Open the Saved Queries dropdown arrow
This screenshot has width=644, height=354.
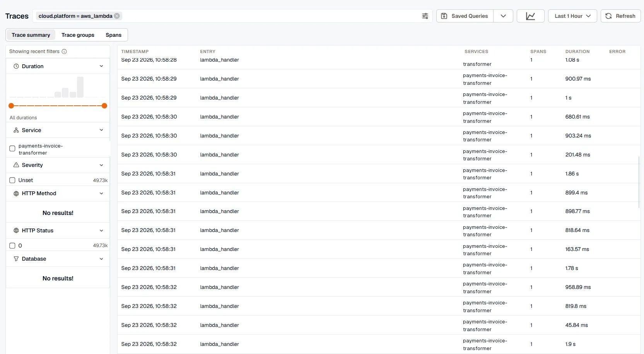(x=503, y=16)
